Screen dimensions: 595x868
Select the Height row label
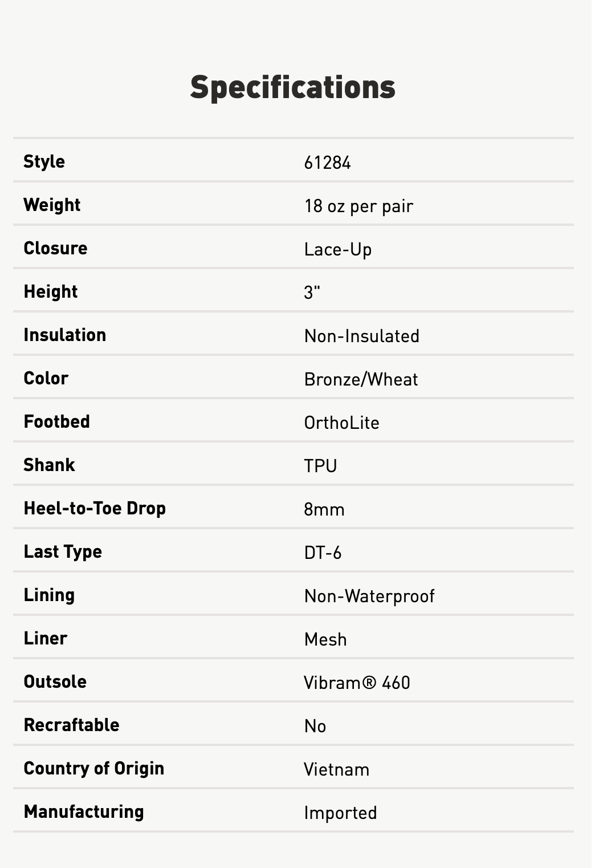tap(50, 292)
